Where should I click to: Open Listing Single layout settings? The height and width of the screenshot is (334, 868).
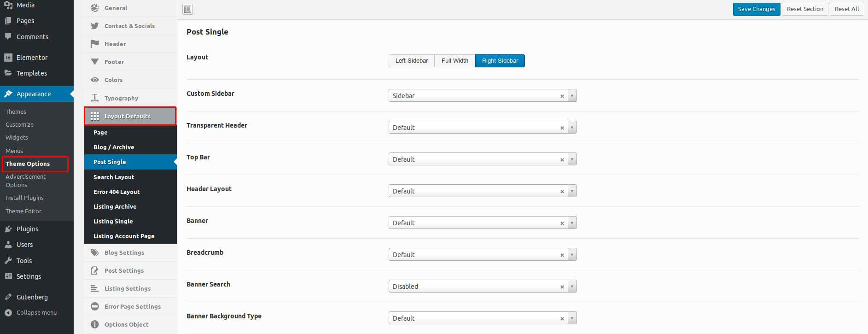(130, 221)
